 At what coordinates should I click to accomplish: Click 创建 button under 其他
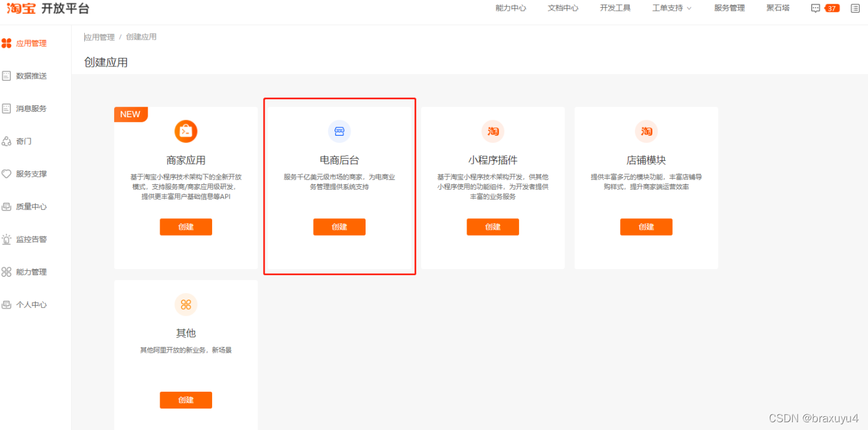(186, 400)
